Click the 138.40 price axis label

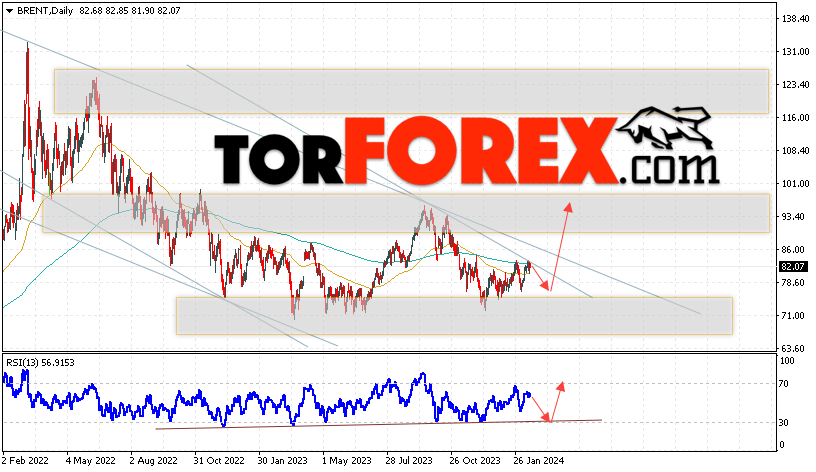795,19
